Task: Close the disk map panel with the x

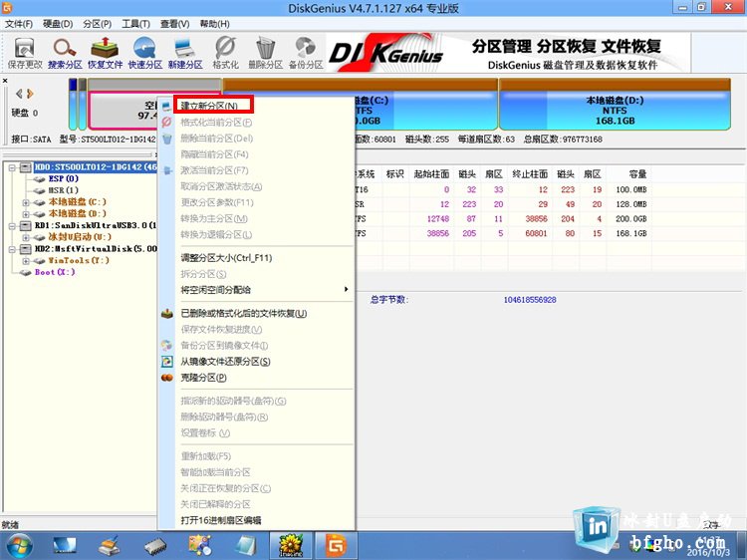Action: (5, 81)
